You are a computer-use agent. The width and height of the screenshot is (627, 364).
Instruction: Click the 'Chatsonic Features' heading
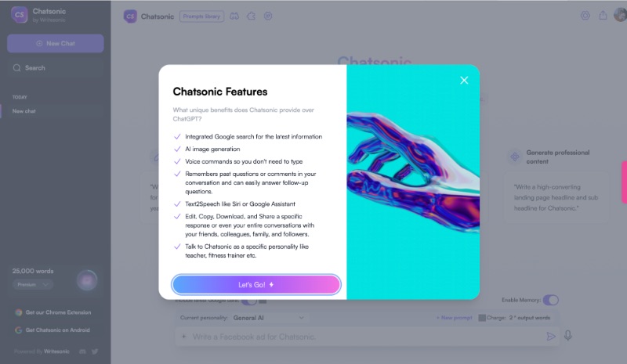click(x=220, y=92)
